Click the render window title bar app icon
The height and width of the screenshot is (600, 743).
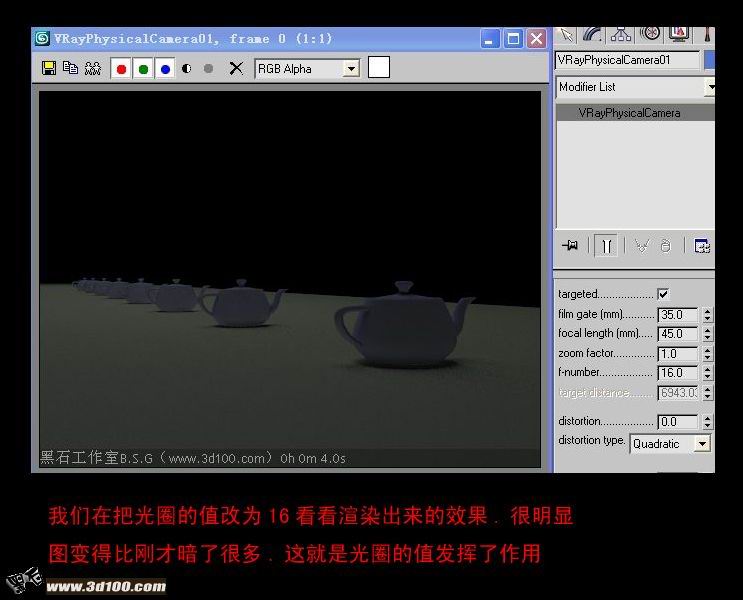pos(42,38)
